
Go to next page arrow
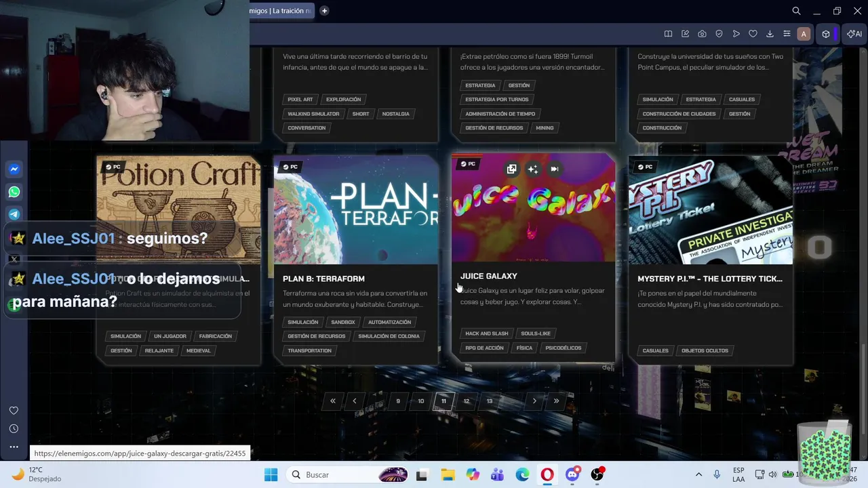[x=534, y=401]
